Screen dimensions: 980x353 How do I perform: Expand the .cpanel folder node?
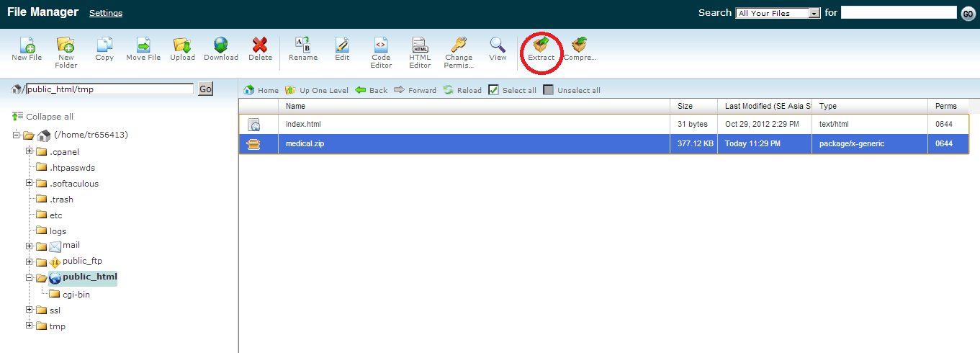coord(30,151)
